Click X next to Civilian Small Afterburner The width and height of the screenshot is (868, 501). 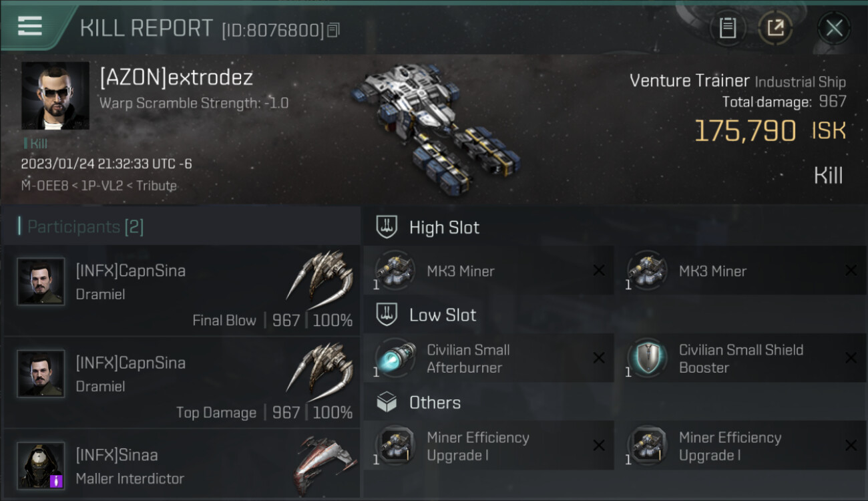tap(599, 358)
